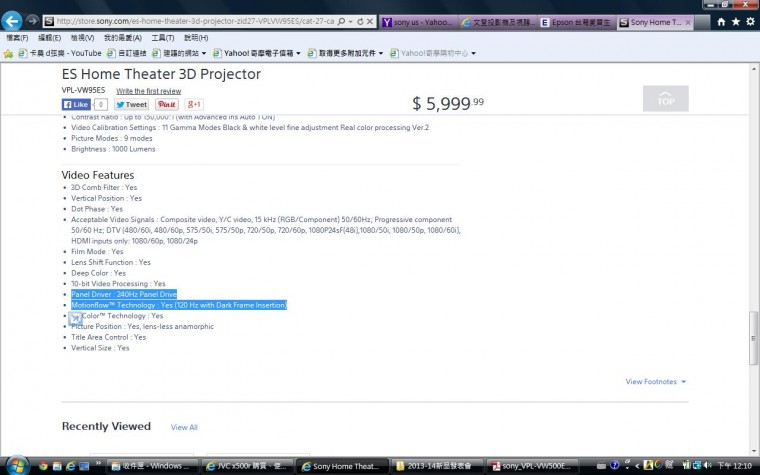Click the Pinterest Pin it button

click(x=166, y=104)
